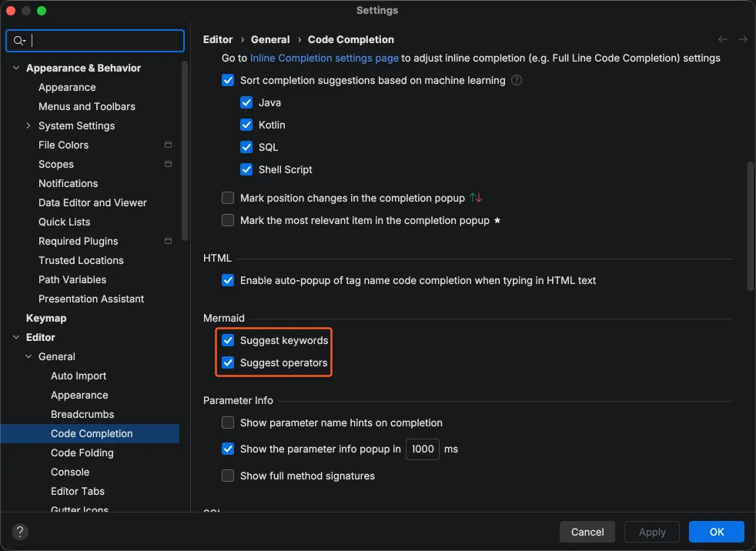Click the parameter info popup delay field
756x551 pixels.
tap(423, 449)
